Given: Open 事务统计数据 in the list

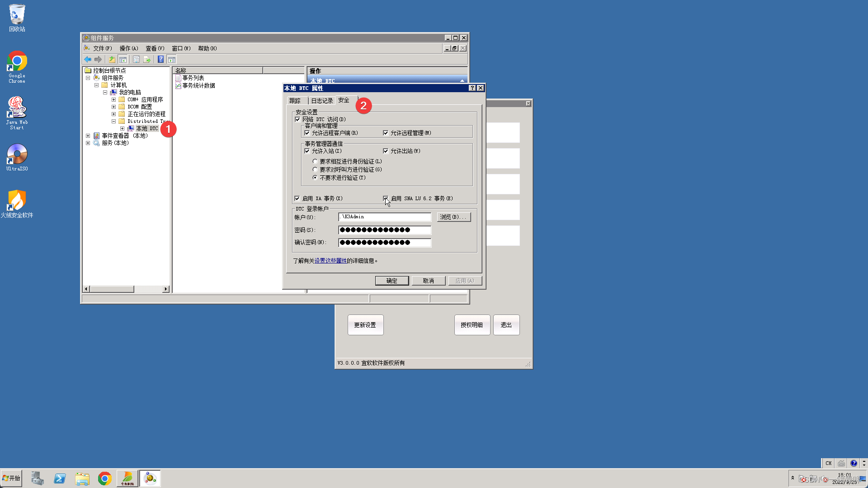Looking at the screenshot, I should [198, 86].
